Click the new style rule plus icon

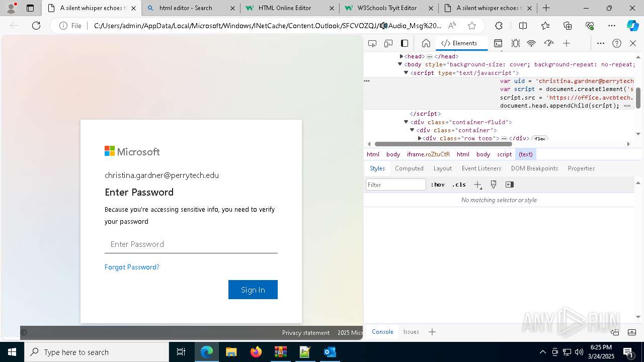point(478,185)
